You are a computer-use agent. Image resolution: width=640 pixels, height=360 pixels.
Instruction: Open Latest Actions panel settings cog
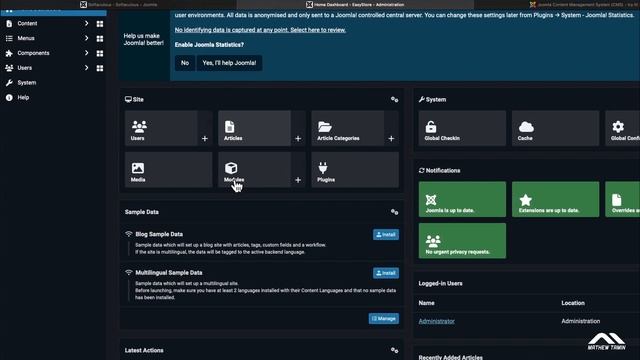coord(394,350)
